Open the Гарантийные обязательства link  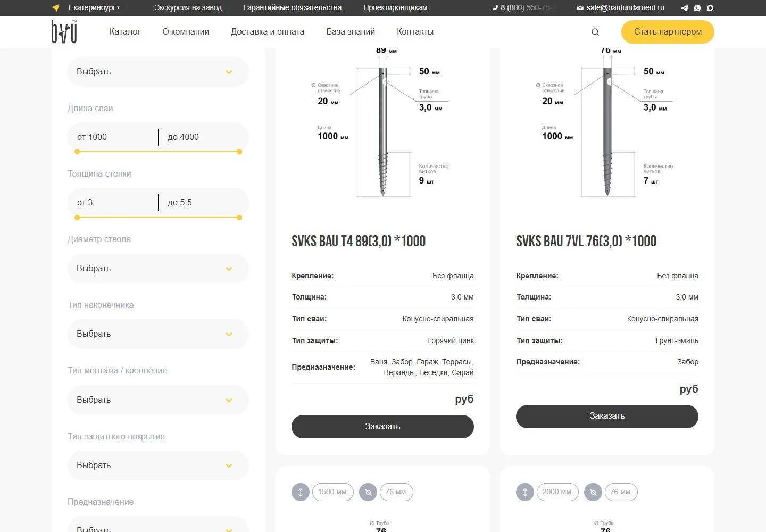point(293,8)
